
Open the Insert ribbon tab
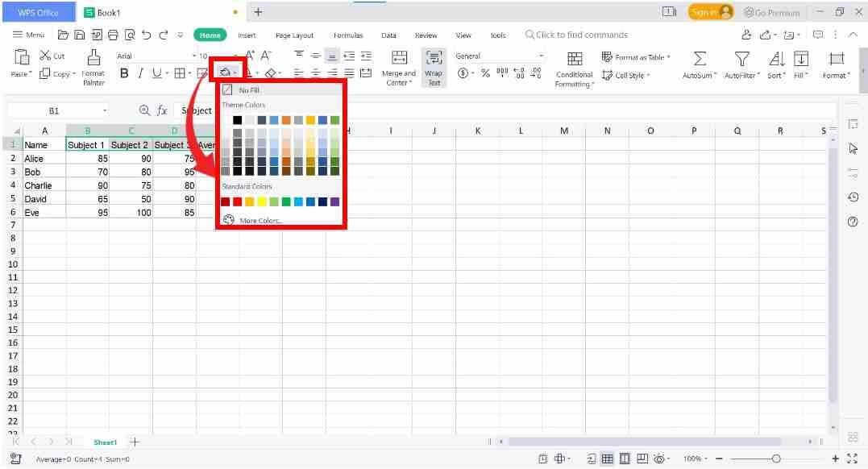(247, 35)
